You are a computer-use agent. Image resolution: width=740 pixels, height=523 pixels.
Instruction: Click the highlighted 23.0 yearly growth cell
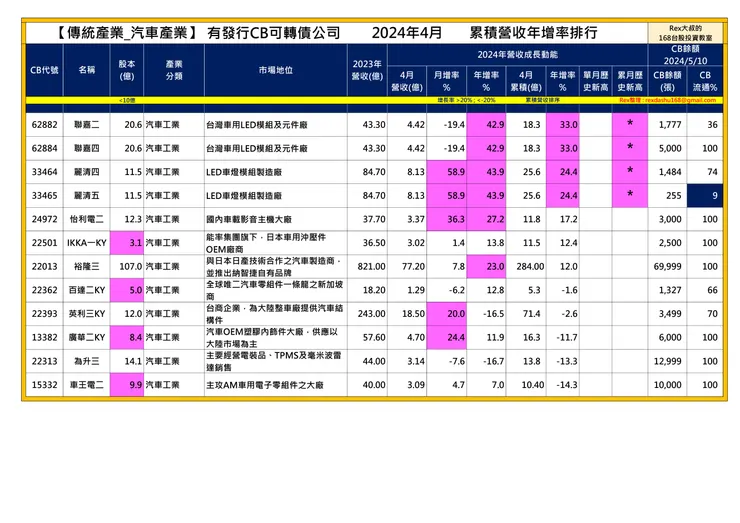(486, 266)
